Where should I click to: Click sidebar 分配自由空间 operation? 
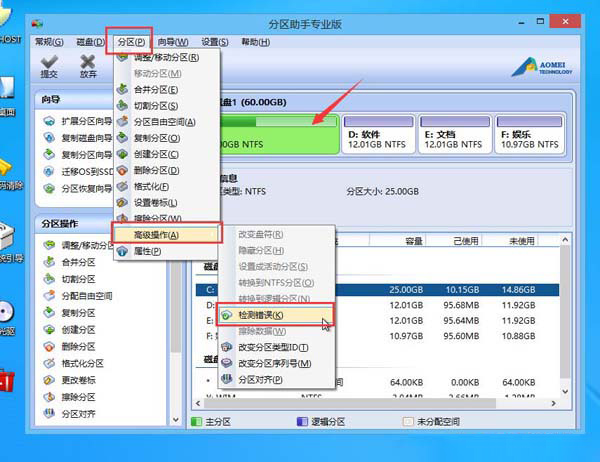coord(78,296)
